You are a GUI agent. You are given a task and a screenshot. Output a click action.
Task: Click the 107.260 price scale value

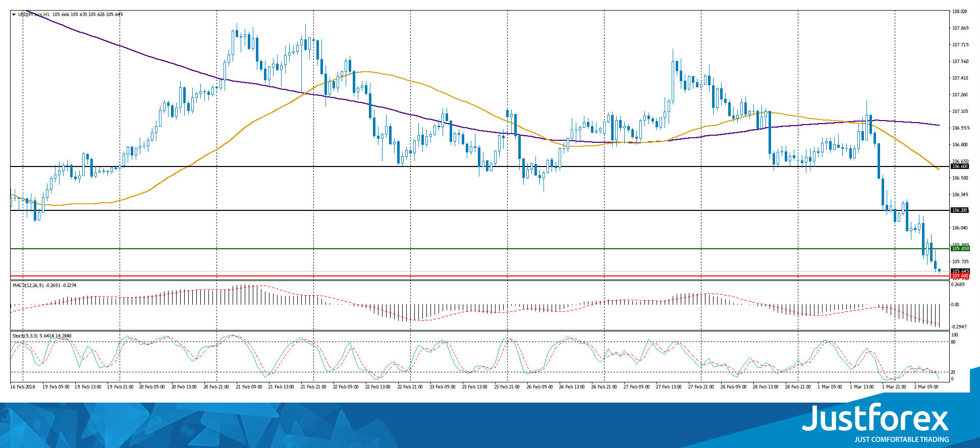pos(960,95)
